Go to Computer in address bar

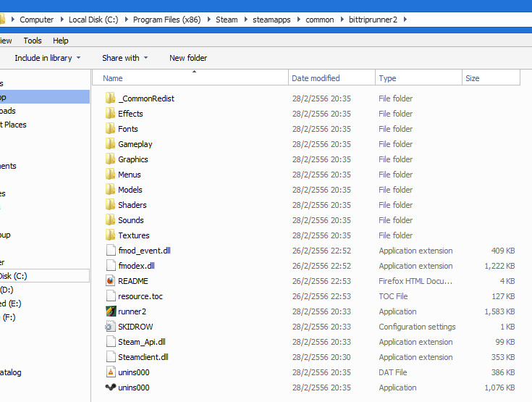tap(37, 20)
